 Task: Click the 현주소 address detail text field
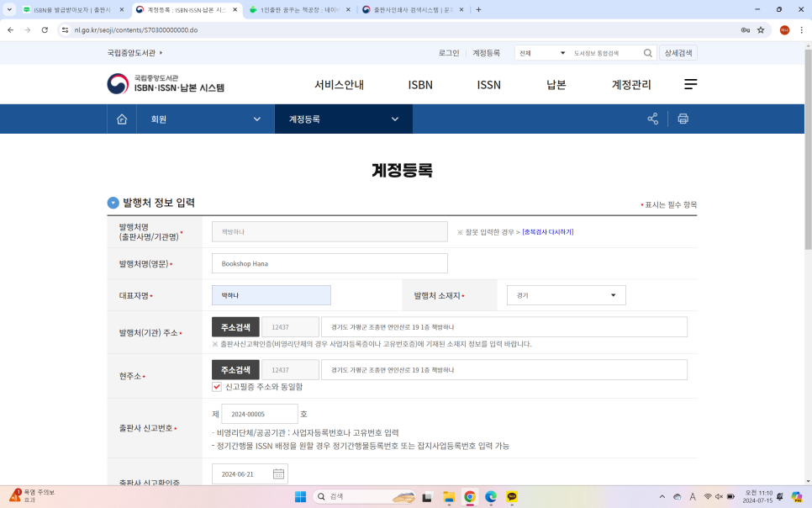click(x=504, y=369)
